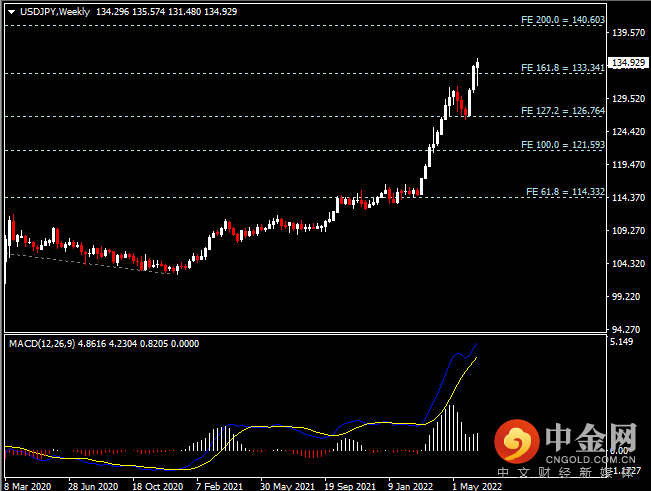Click the OHLC values 134.296 135.574 131.480 134.929
This screenshot has height=491, width=651.
166,12
